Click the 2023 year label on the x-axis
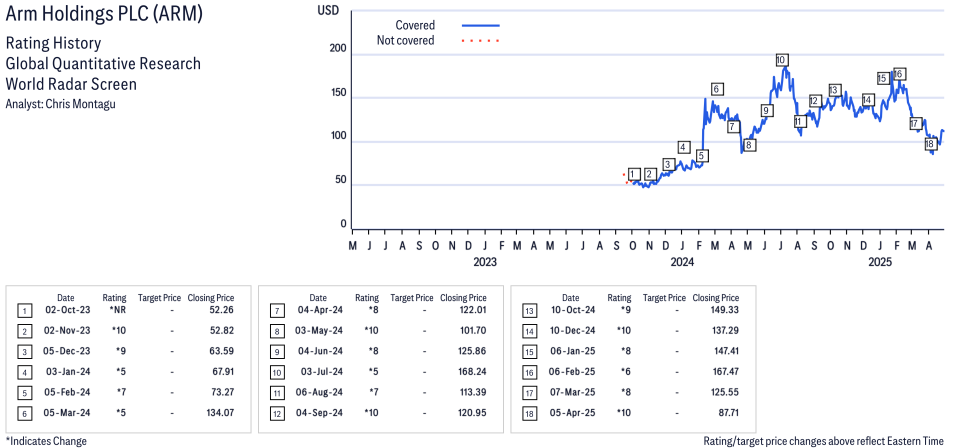 485,262
